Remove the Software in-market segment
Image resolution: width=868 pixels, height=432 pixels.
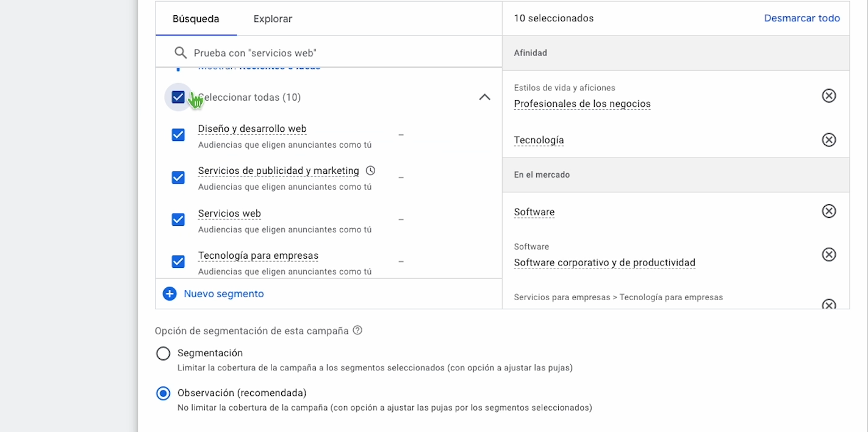click(828, 211)
